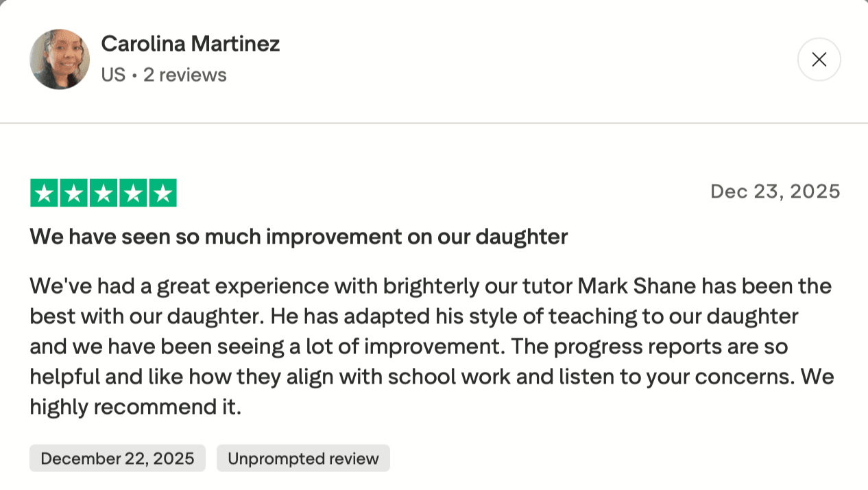Click the second green rating star
The width and height of the screenshot is (868, 490).
click(x=74, y=193)
